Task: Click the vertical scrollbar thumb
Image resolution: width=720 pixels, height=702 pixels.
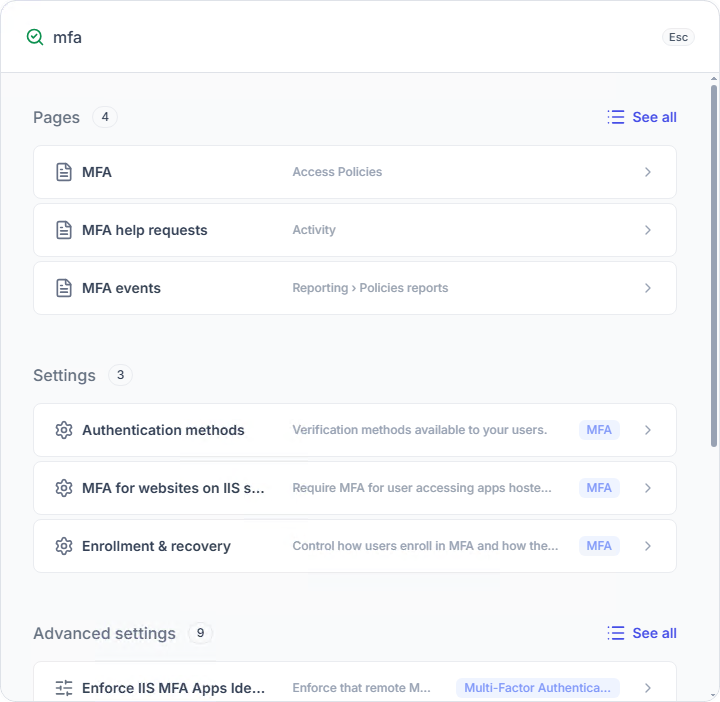Action: [714, 265]
